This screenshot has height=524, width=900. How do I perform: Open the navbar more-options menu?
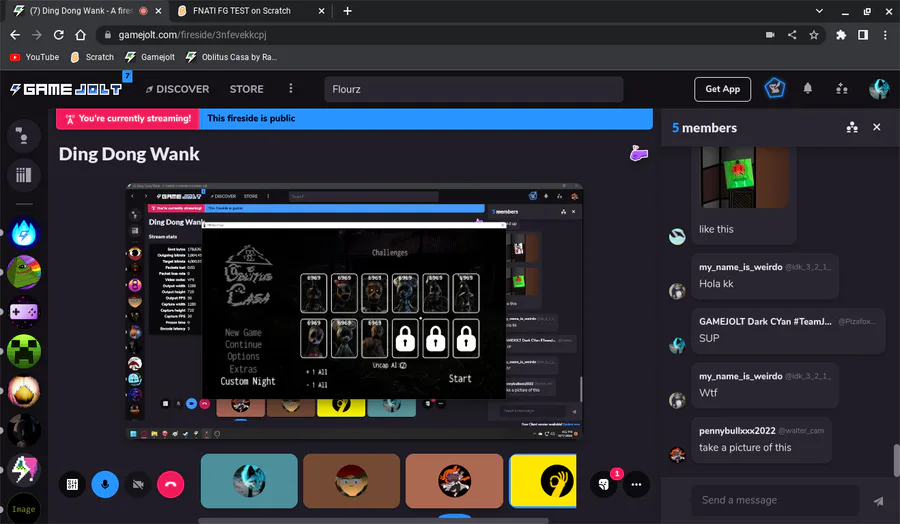[290, 88]
